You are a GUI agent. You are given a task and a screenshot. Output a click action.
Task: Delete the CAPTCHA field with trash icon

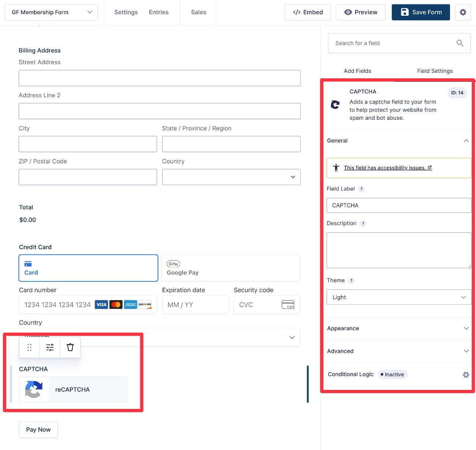(70, 347)
